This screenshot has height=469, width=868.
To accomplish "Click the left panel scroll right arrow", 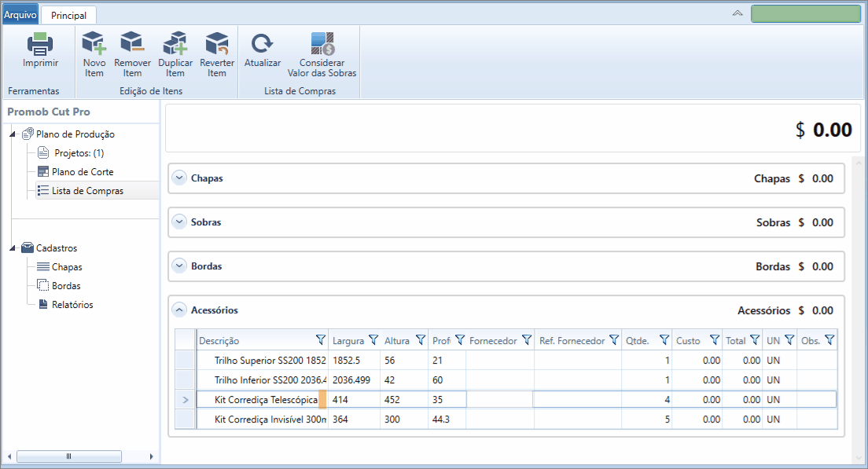I will click(x=151, y=456).
